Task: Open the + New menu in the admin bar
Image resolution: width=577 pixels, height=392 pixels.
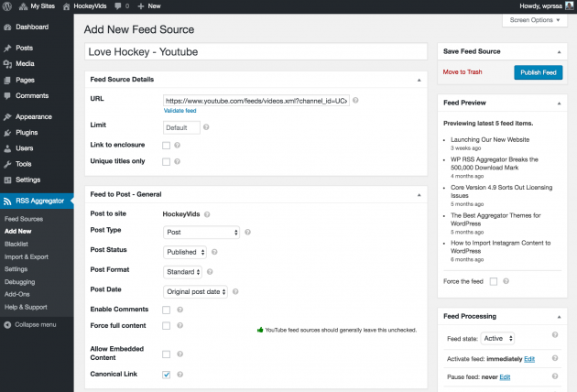Action: pyautogui.click(x=149, y=6)
